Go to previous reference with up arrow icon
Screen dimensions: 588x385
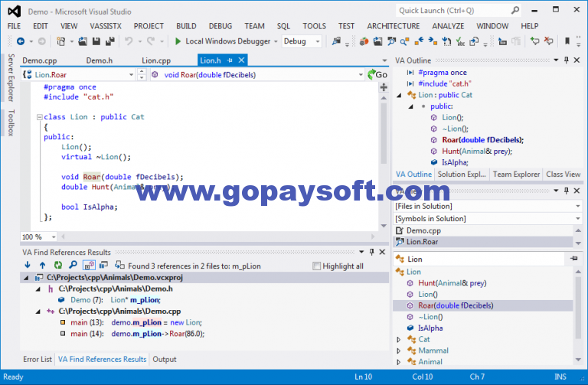tap(42, 265)
